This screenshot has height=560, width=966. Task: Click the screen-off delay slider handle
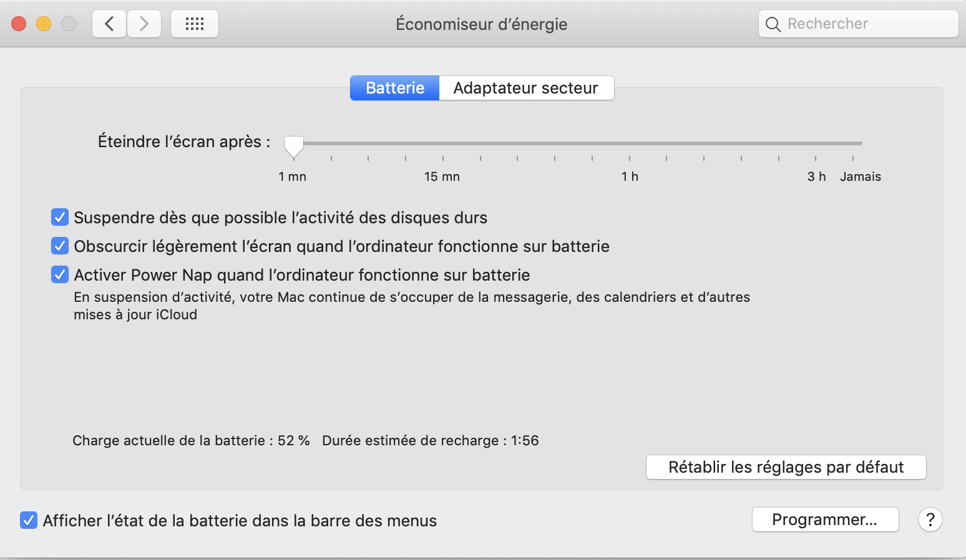(293, 145)
